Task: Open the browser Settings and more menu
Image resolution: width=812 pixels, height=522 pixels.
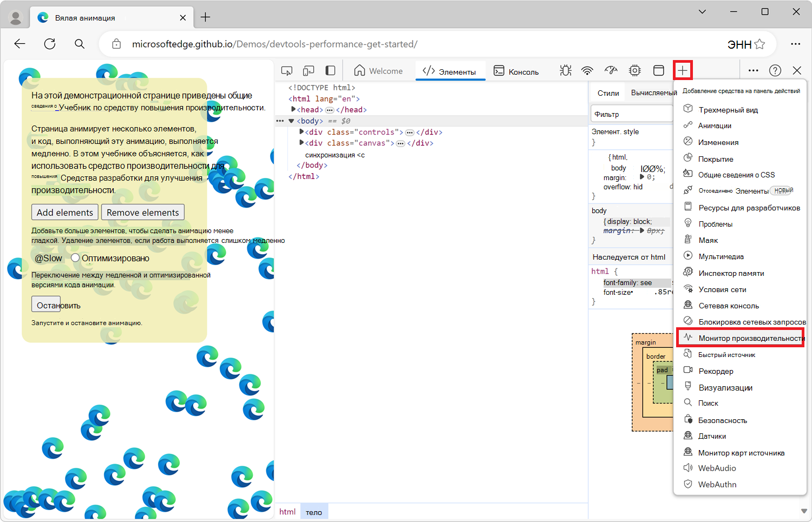Action: (795, 44)
